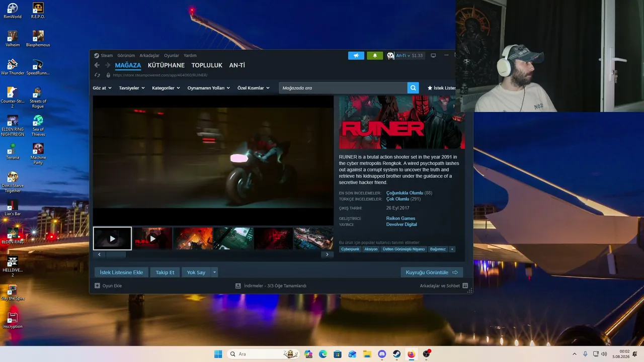Open the Yok Say dropdown arrow

click(214, 273)
